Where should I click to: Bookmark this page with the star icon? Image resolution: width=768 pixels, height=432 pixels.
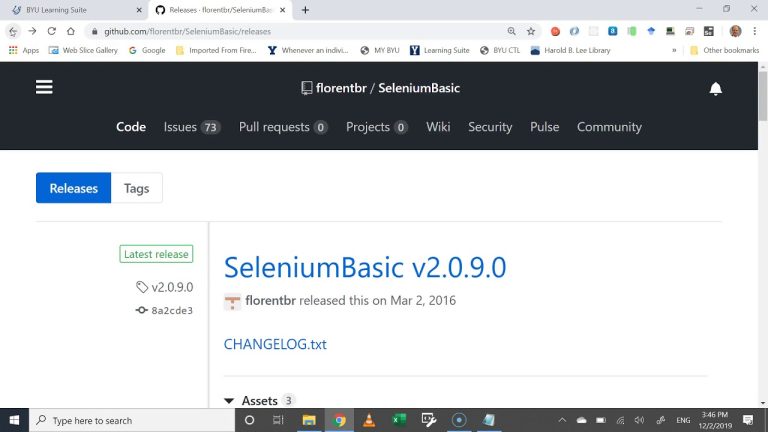(x=531, y=31)
